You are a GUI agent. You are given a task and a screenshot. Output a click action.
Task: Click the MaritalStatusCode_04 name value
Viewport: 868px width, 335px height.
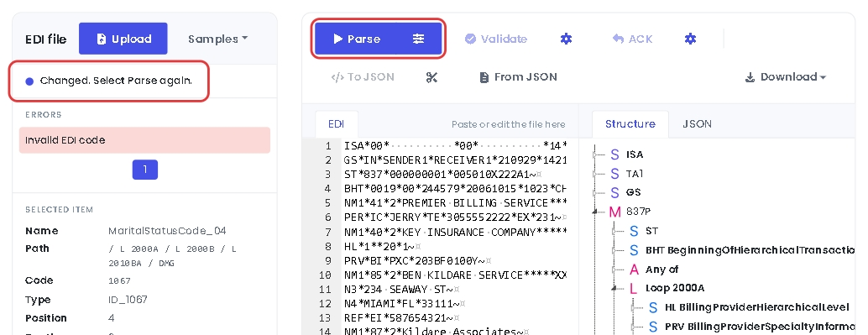click(x=167, y=231)
